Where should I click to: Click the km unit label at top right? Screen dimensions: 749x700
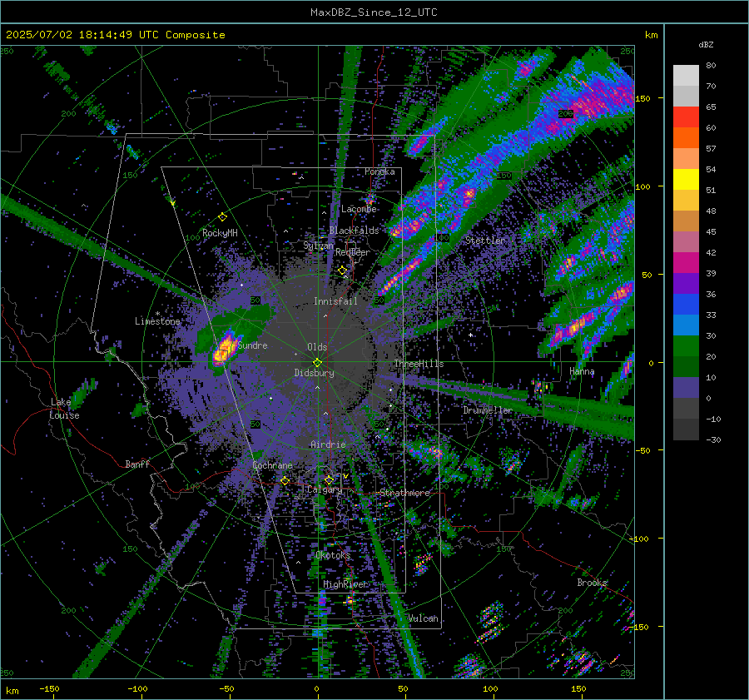point(651,35)
